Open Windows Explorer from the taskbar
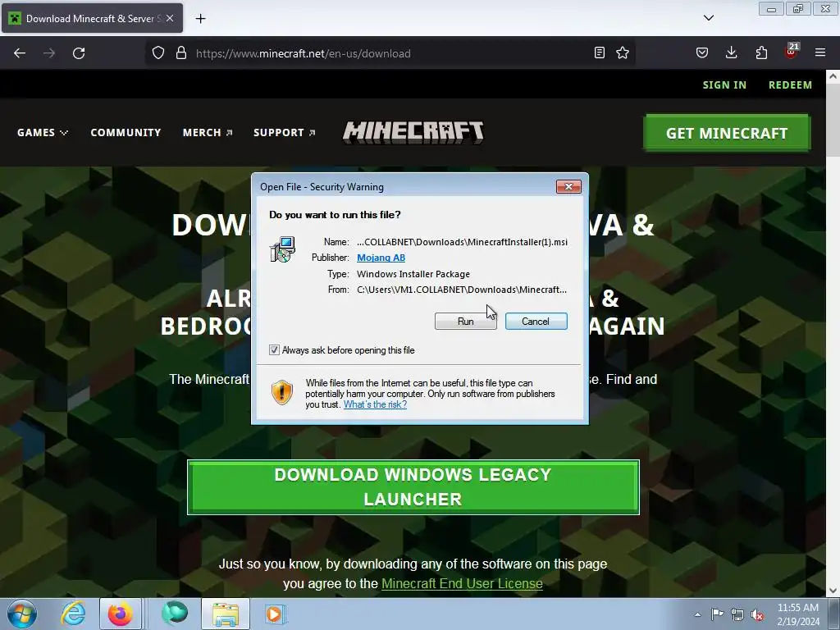Screen dimensions: 840x630 (x=226, y=614)
